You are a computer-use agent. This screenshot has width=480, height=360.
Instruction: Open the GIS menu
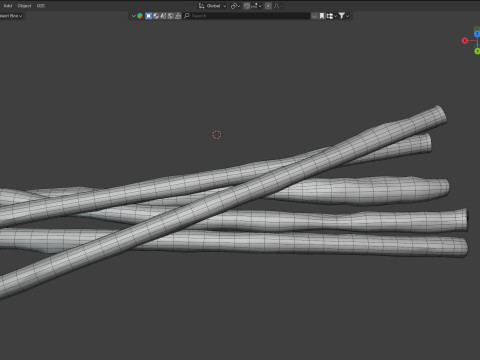pyautogui.click(x=41, y=6)
